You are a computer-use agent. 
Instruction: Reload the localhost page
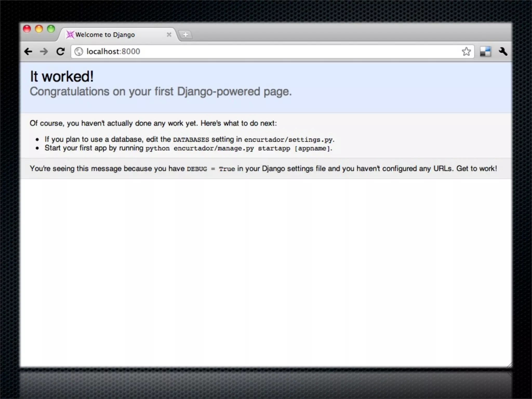(61, 52)
